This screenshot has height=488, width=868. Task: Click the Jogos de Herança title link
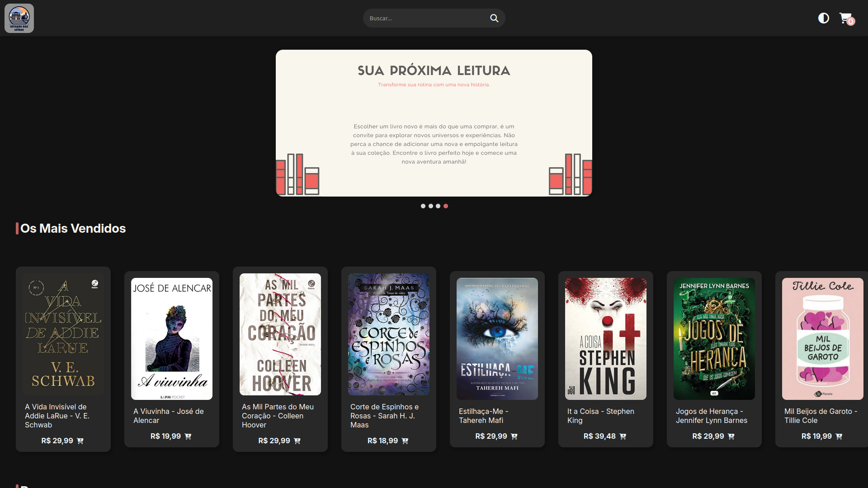[711, 416]
